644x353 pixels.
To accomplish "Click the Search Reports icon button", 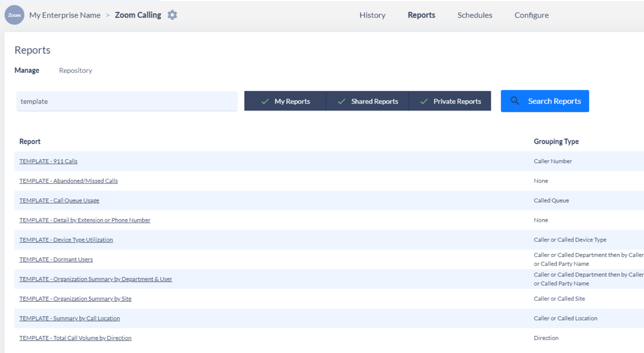I will pyautogui.click(x=514, y=101).
